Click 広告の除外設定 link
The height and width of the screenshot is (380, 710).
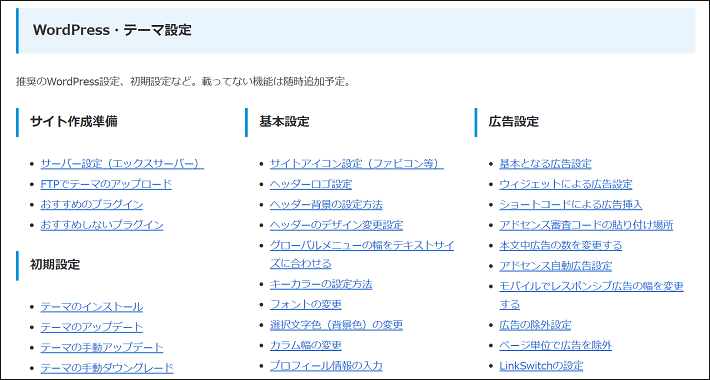coord(535,325)
